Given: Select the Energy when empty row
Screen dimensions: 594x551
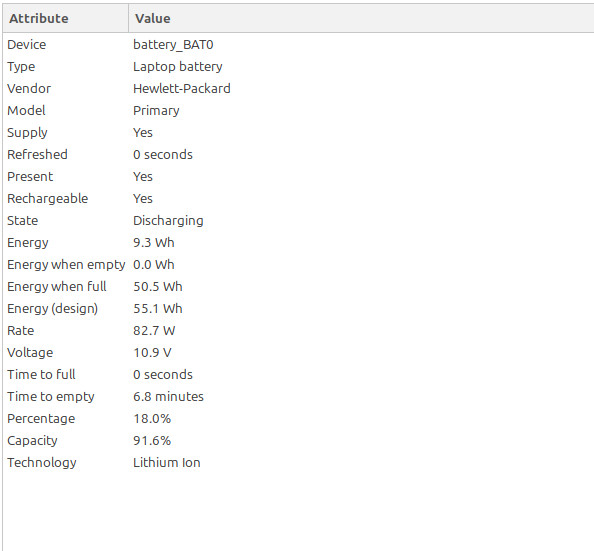Looking at the screenshot, I should click(299, 264).
